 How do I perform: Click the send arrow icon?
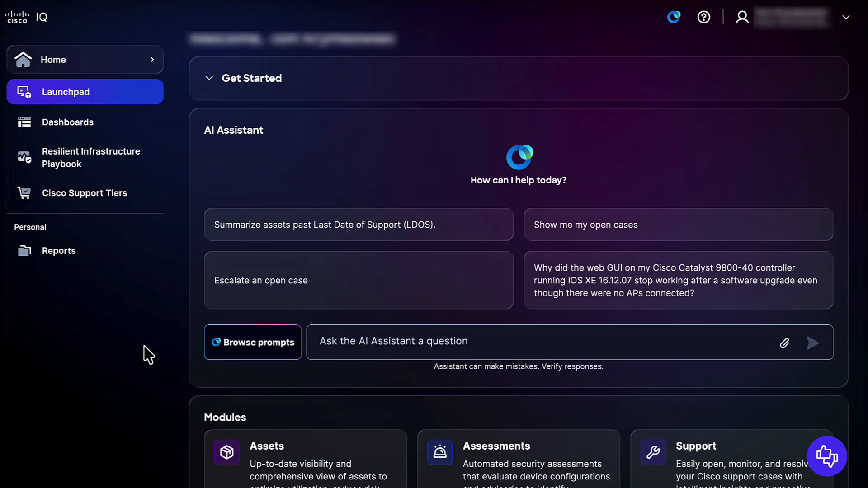[x=812, y=343]
